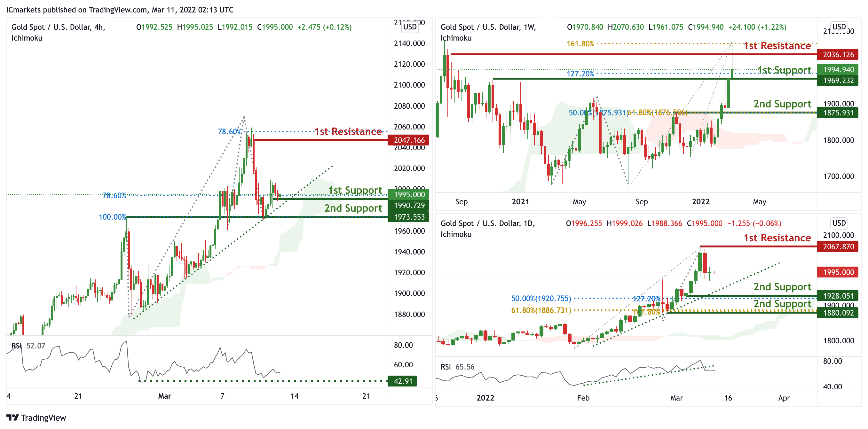Screen dimensions: 868x429
Task: Select the RSI 52.07 indicator legend
Action: [x=28, y=346]
